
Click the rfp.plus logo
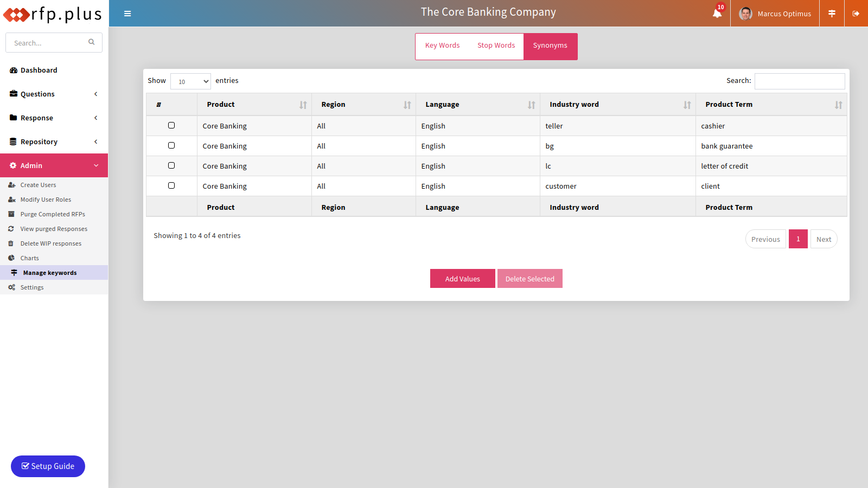53,14
